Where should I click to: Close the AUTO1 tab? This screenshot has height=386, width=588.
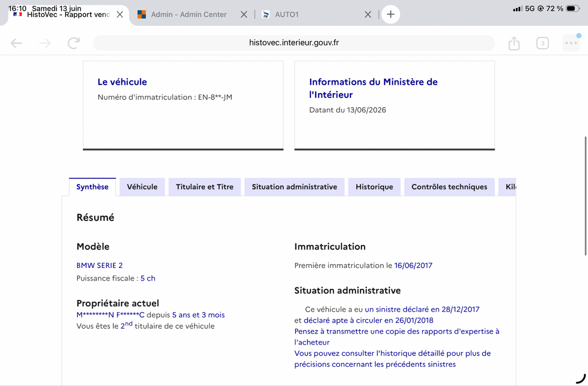click(x=368, y=15)
